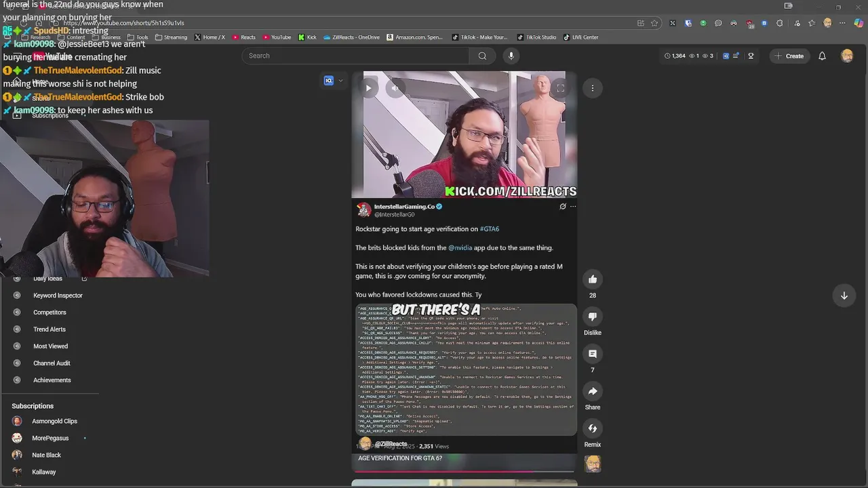Click the magnifier search button

pyautogui.click(x=482, y=56)
